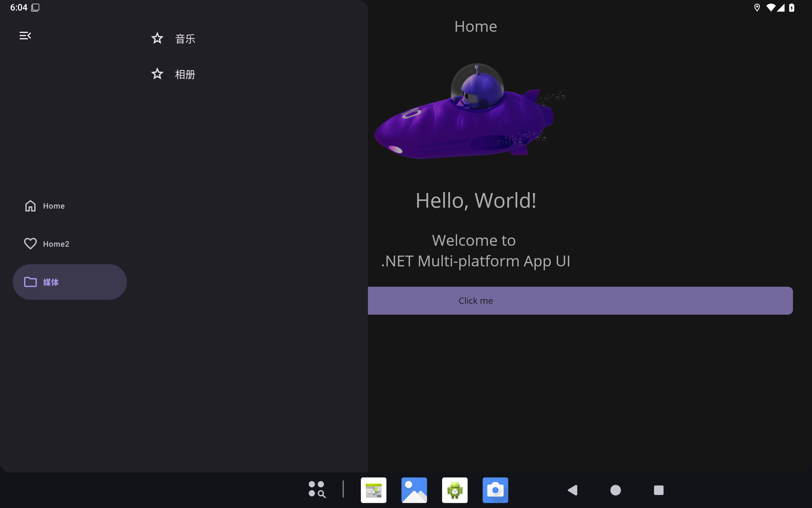Click the battery icon in status bar

point(791,7)
